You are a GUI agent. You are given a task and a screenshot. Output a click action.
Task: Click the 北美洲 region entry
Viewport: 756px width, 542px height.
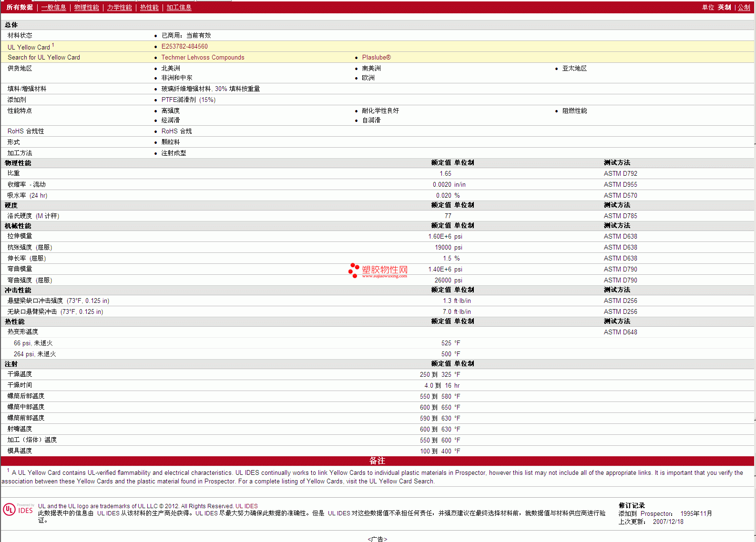tap(171, 69)
